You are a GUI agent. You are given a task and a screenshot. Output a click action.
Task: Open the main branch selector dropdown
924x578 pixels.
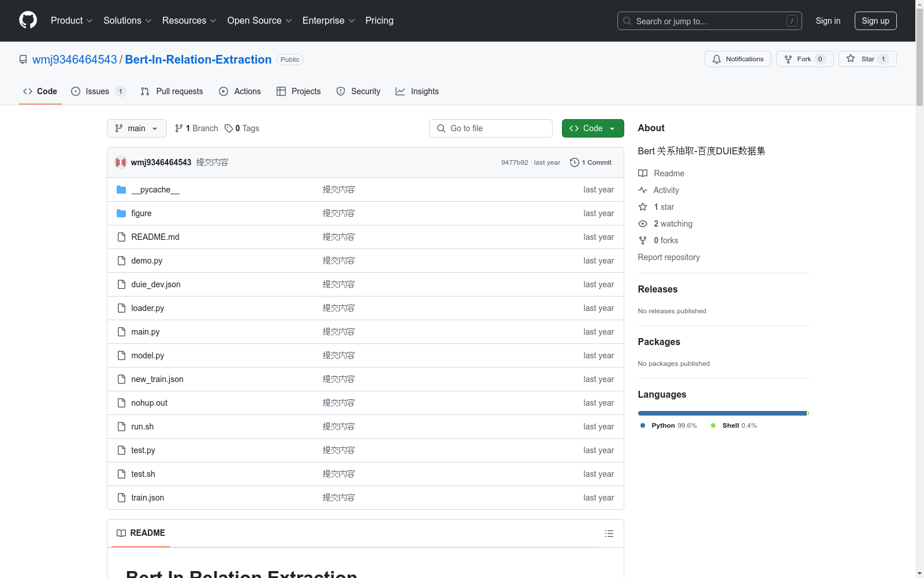[137, 128]
